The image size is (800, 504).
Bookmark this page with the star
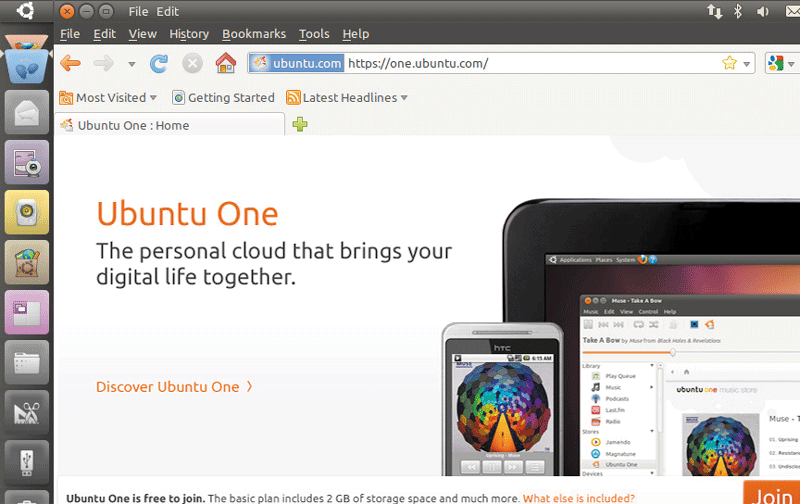click(x=730, y=63)
